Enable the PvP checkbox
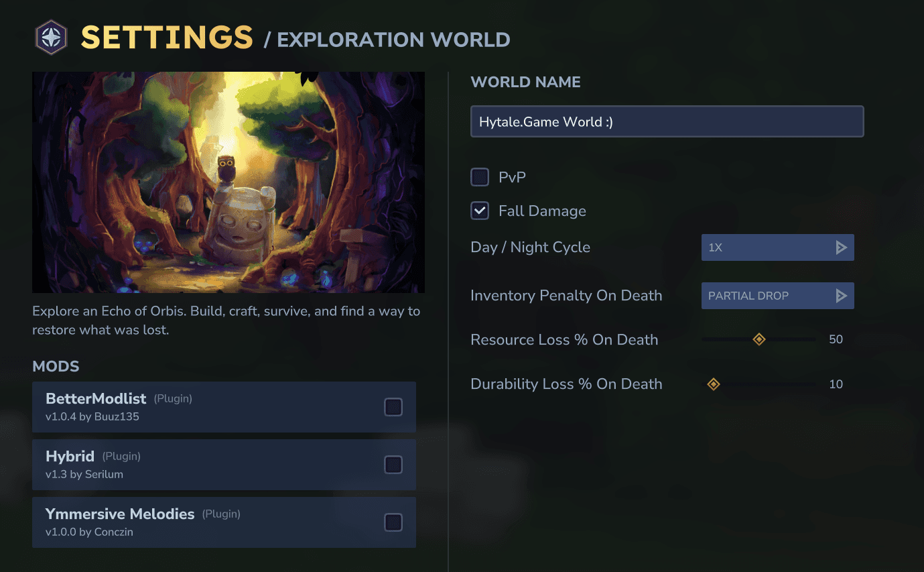Viewport: 924px width, 572px height. point(479,177)
